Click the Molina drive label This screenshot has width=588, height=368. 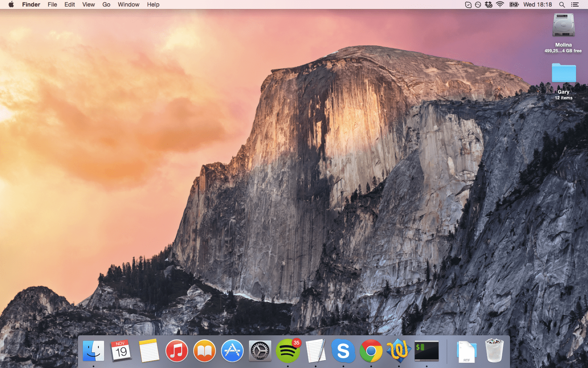(563, 45)
